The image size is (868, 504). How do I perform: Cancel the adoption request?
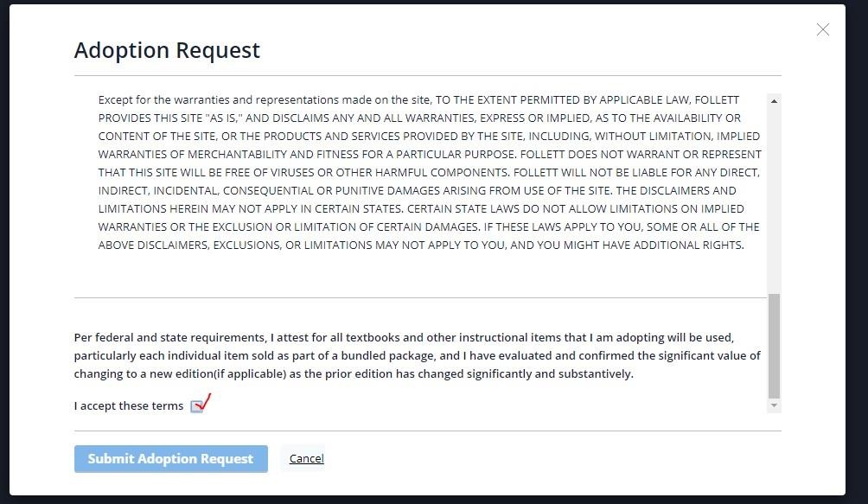point(307,459)
